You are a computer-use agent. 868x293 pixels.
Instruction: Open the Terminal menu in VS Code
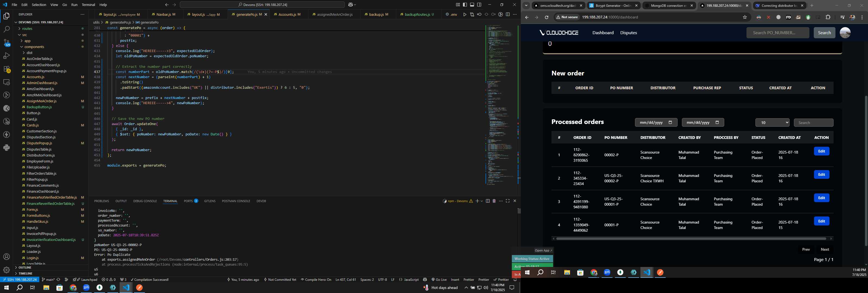88,5
